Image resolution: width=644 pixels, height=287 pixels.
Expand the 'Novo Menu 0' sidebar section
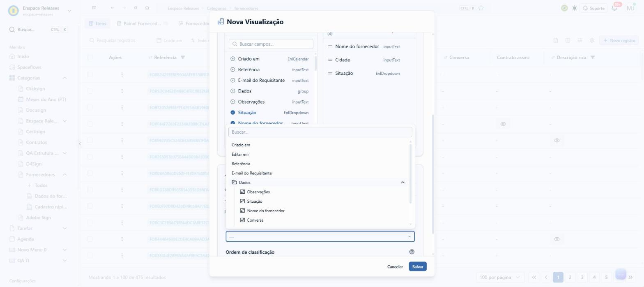pos(64,250)
